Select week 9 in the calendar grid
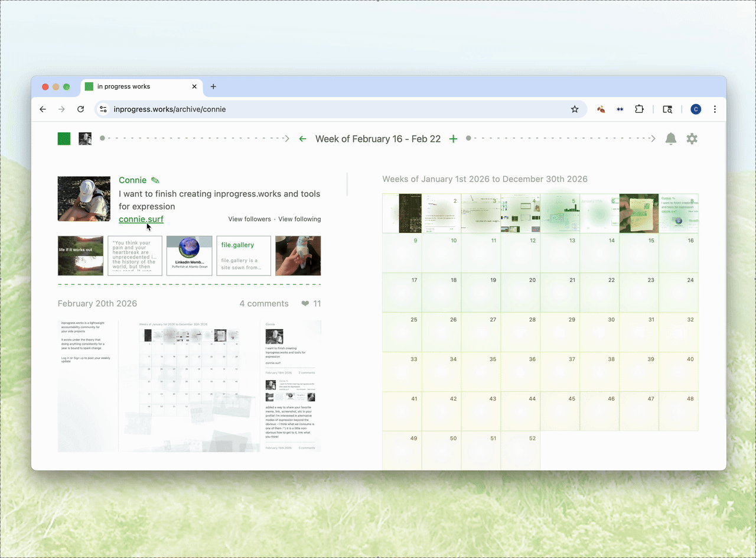This screenshot has width=756, height=558. click(402, 253)
